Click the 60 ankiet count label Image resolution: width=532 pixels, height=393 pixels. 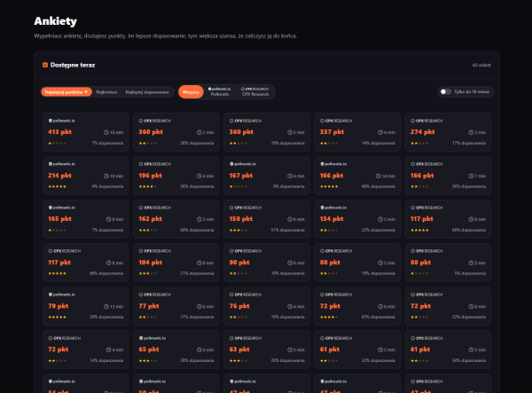481,65
